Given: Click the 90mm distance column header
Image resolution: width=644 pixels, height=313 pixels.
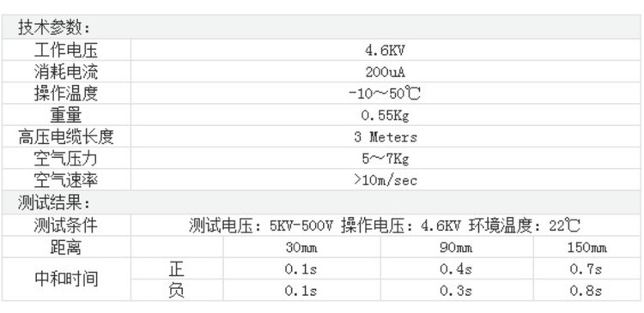Looking at the screenshot, I should (x=456, y=247).
